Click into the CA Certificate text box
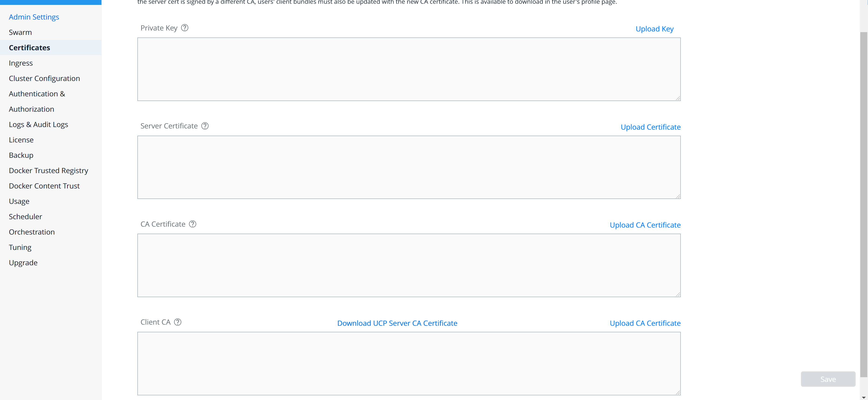 (x=408, y=265)
